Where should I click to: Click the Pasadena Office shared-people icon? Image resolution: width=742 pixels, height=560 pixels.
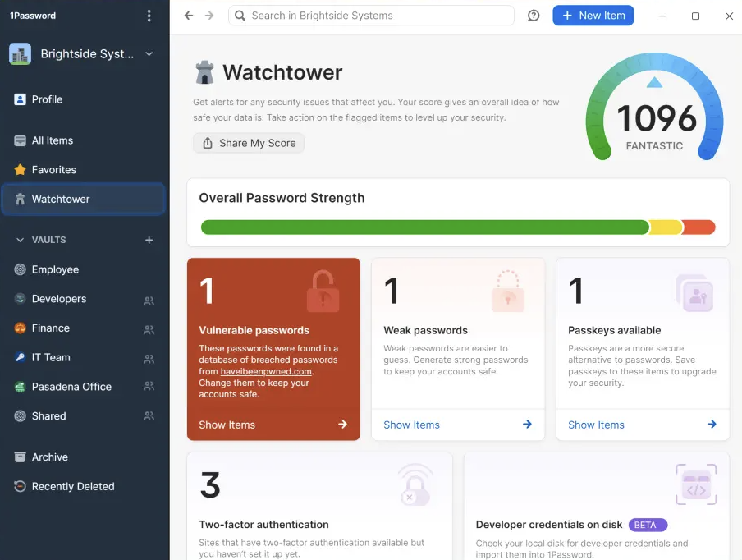pyautogui.click(x=149, y=386)
